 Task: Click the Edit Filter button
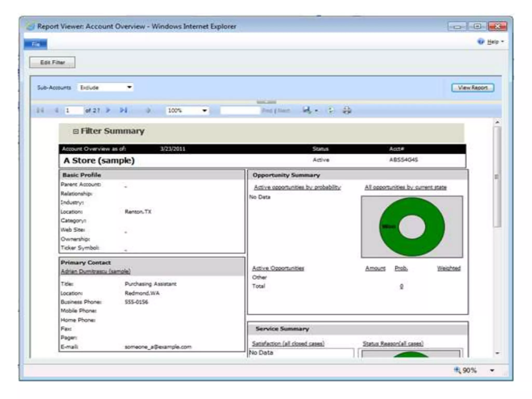52,62
